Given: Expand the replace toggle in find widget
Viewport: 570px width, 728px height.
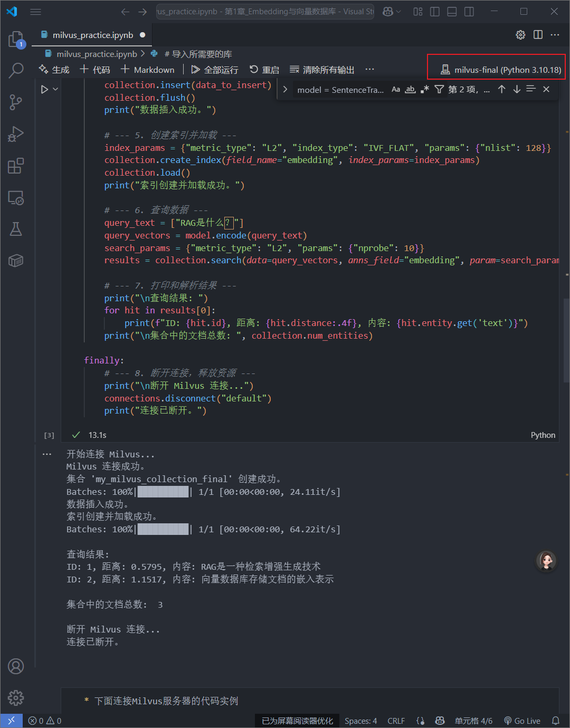Looking at the screenshot, I should [x=285, y=90].
